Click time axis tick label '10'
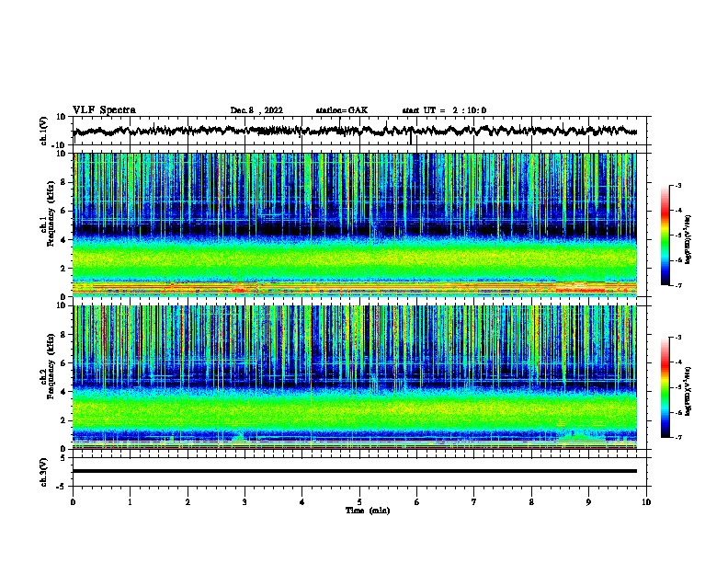The height and width of the screenshot is (563, 728). pos(646,502)
